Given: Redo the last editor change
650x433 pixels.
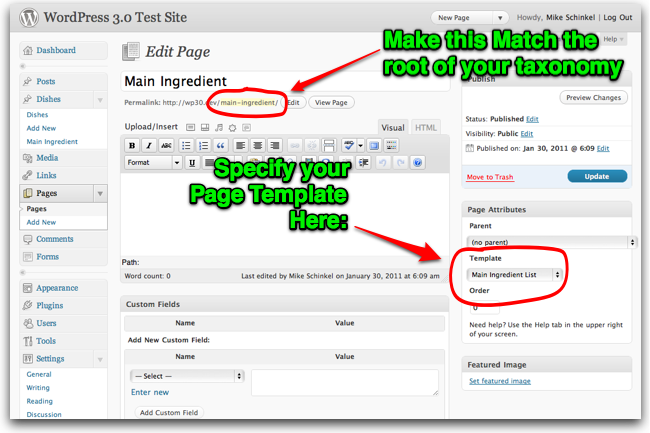Looking at the screenshot, I should click(400, 162).
